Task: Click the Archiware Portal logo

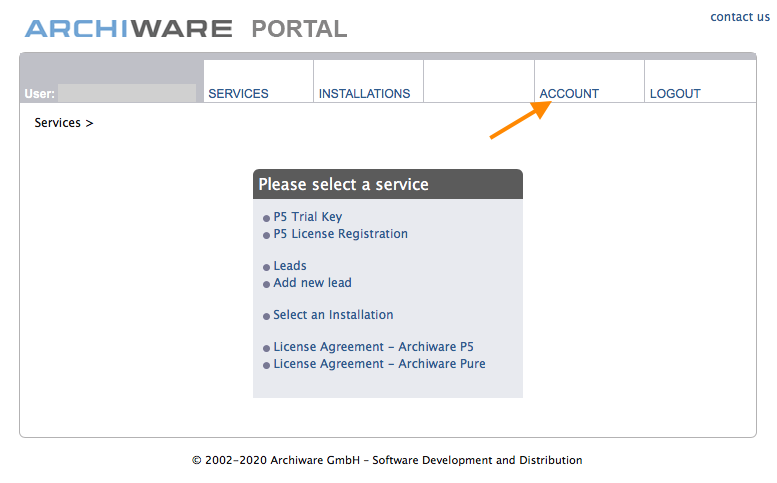Action: click(x=186, y=29)
